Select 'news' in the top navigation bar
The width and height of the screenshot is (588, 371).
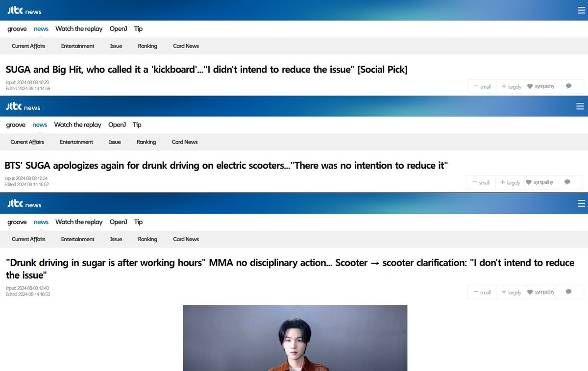(x=41, y=29)
